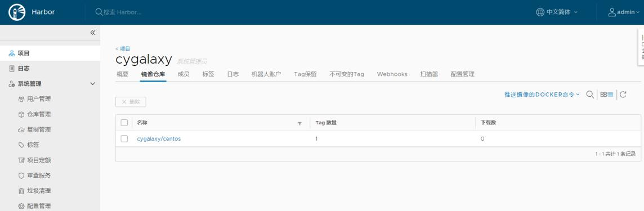The height and width of the screenshot is (211, 644).
Task: Open the 扫描器 tab
Action: pos(429,74)
